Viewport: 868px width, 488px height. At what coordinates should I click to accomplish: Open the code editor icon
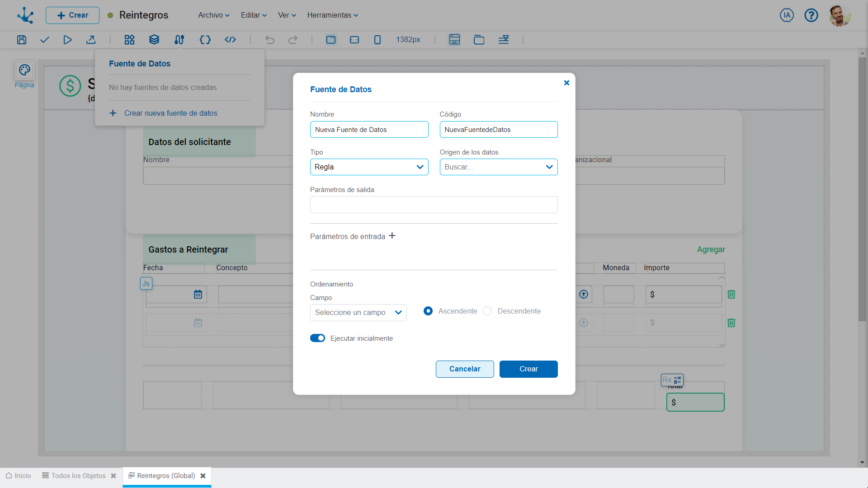pos(231,40)
